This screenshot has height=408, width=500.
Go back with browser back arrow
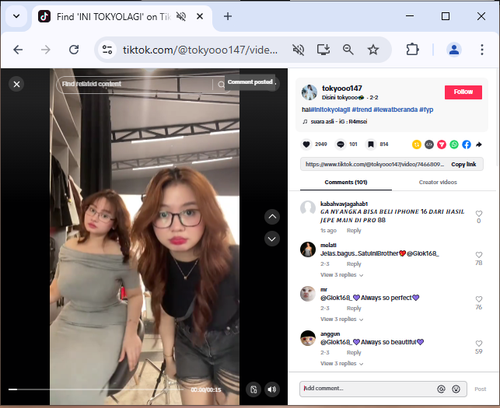18,50
